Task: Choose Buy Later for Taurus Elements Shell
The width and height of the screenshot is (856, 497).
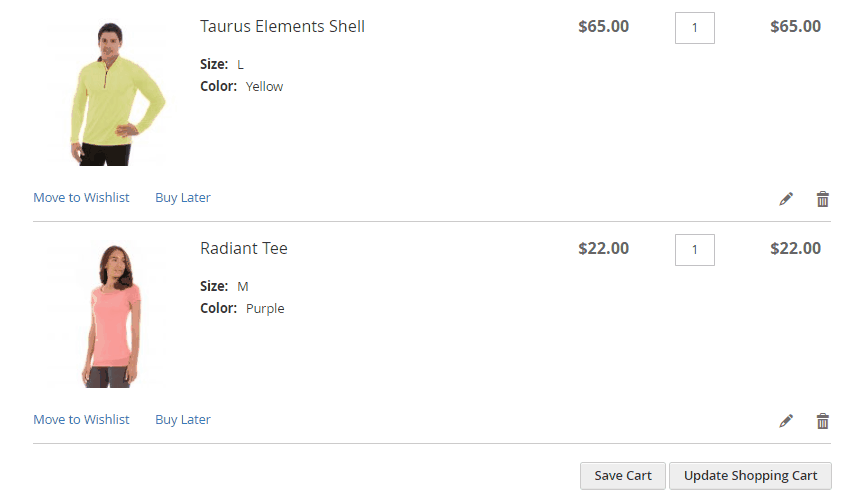Action: pyautogui.click(x=183, y=198)
